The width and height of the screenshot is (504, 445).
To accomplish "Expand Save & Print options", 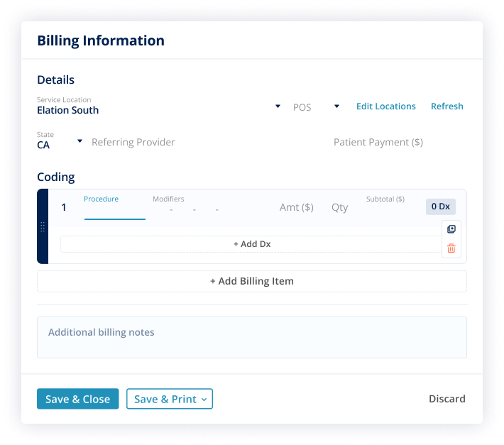I will click(204, 400).
